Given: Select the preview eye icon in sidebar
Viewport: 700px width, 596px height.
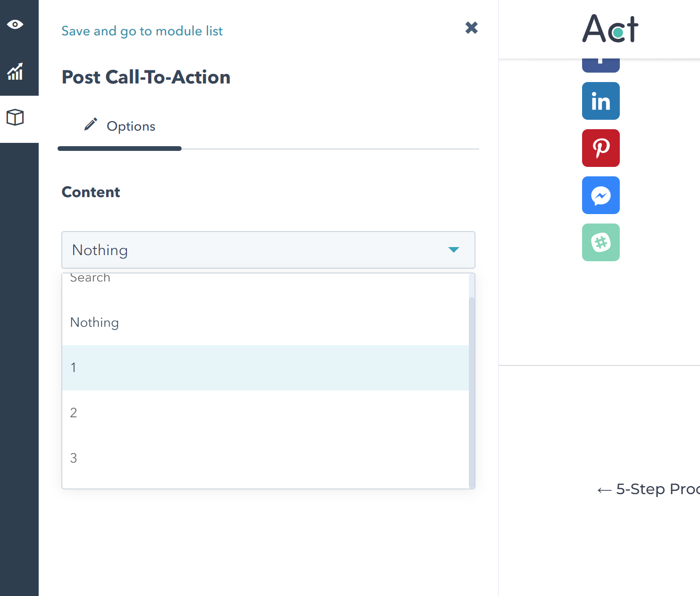Looking at the screenshot, I should point(16,24).
